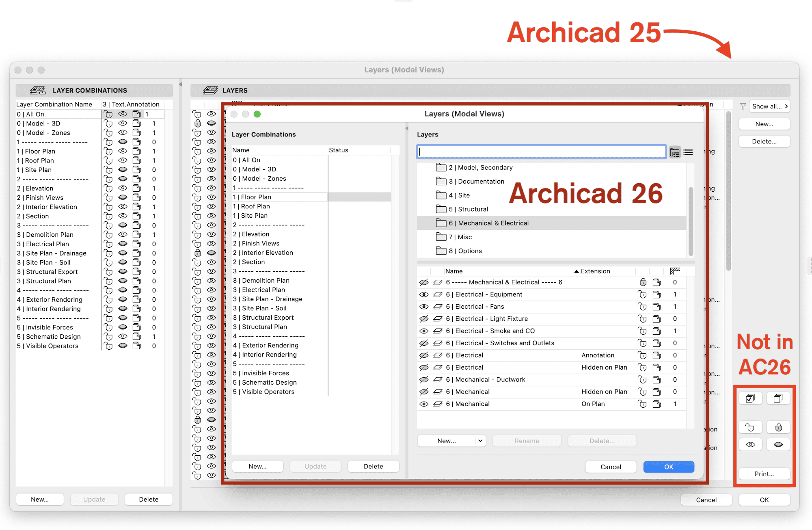Screen dimensions: 812x530
Task: Click the lock layers padlock button
Action: point(778,427)
